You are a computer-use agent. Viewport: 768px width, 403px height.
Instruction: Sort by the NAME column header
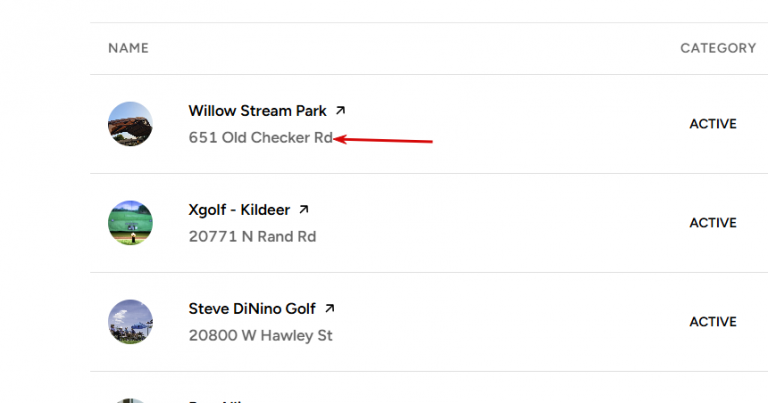tap(128, 48)
